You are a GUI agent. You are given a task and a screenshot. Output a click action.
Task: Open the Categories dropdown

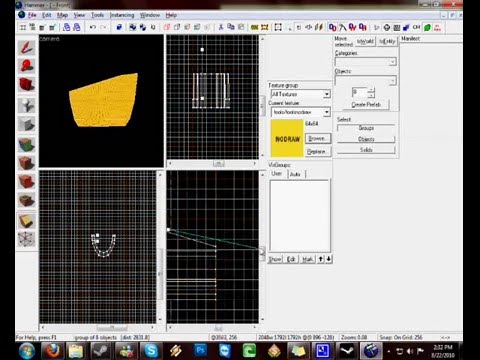coord(392,62)
